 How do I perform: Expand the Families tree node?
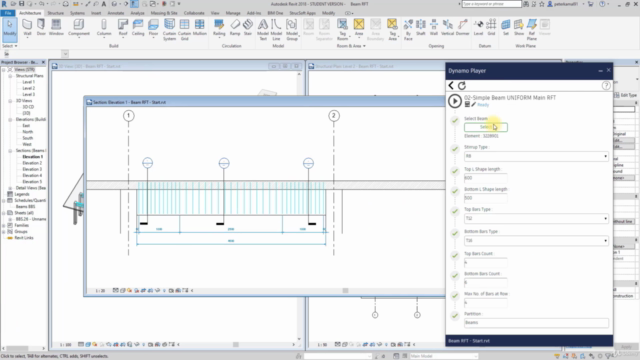click(4, 225)
